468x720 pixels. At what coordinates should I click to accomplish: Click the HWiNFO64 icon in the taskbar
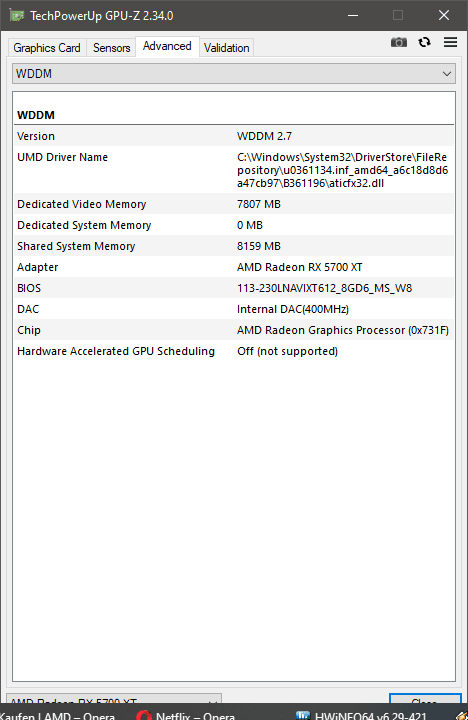[303, 715]
